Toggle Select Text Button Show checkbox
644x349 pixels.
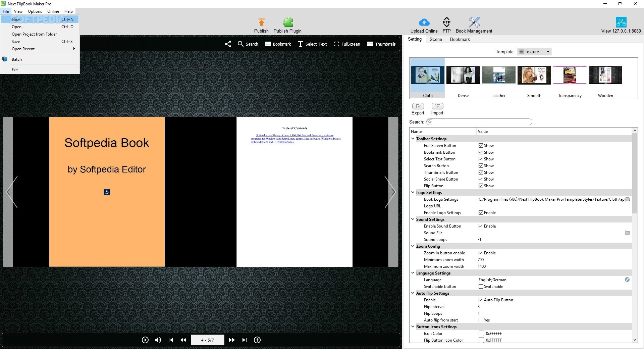[x=481, y=159]
